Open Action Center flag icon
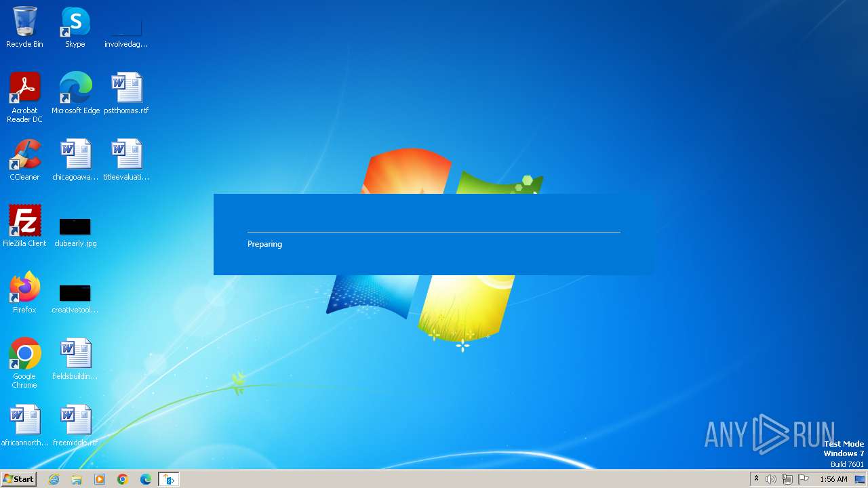Viewport: 868px width, 488px height. [804, 479]
